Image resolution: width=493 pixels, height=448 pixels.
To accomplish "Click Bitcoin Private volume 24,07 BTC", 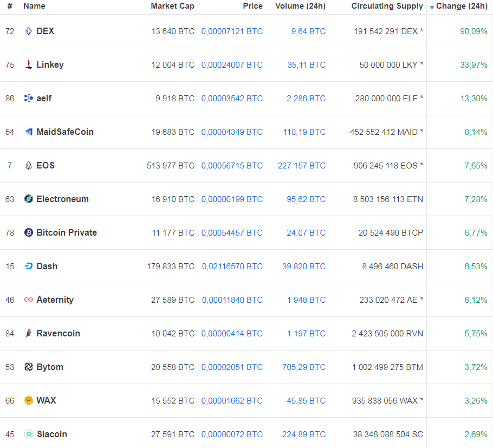I will 306,233.
